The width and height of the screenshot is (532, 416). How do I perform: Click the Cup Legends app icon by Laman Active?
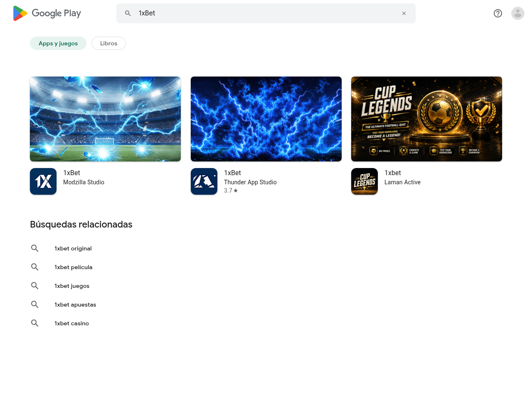click(365, 181)
